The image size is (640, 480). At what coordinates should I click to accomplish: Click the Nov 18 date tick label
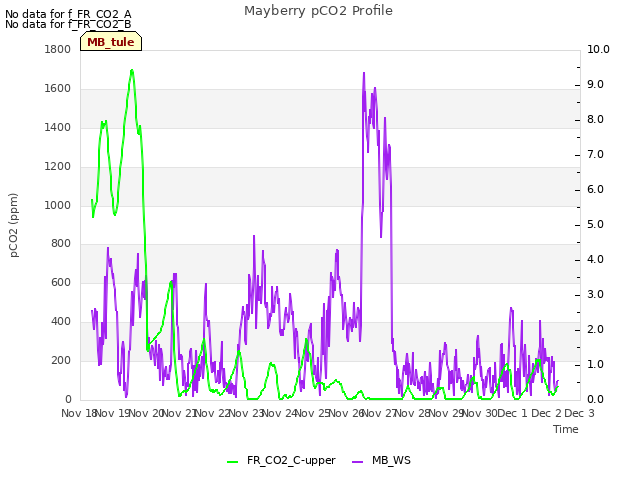(79, 413)
